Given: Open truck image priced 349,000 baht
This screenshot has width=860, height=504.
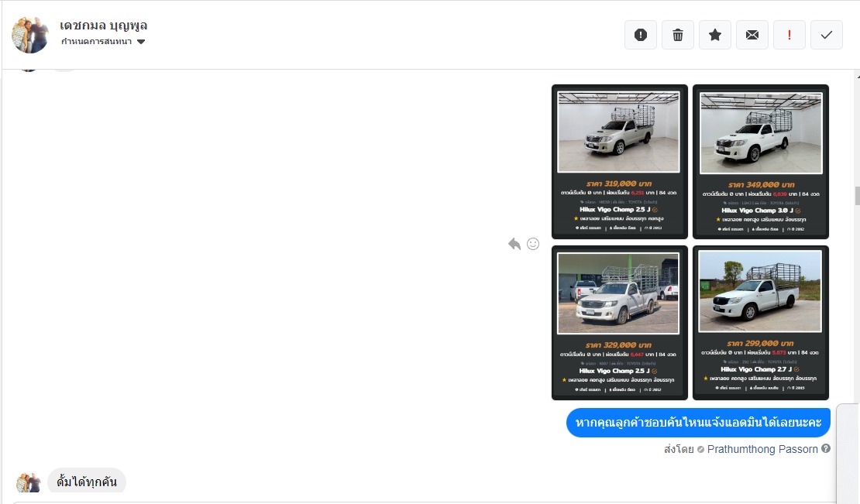Looking at the screenshot, I should pyautogui.click(x=761, y=162).
